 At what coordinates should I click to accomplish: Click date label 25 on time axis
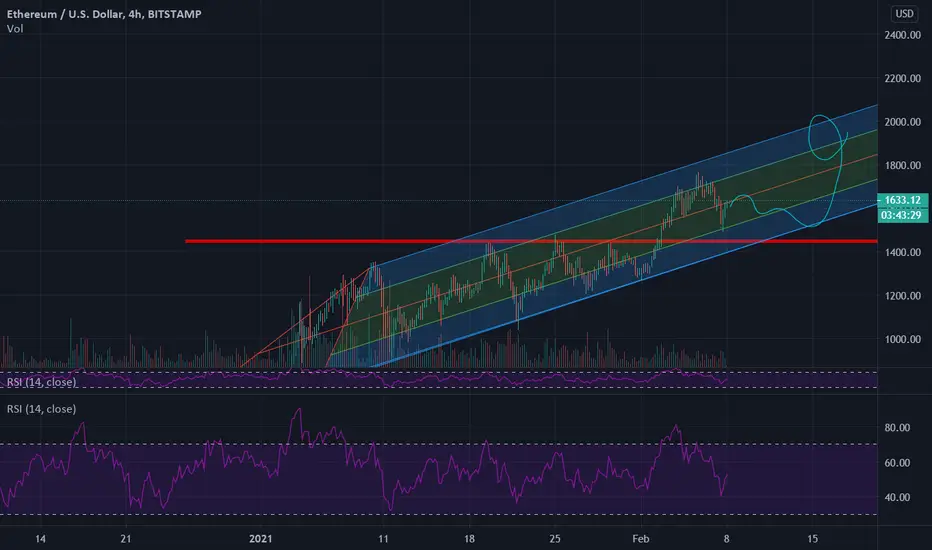tap(555, 539)
